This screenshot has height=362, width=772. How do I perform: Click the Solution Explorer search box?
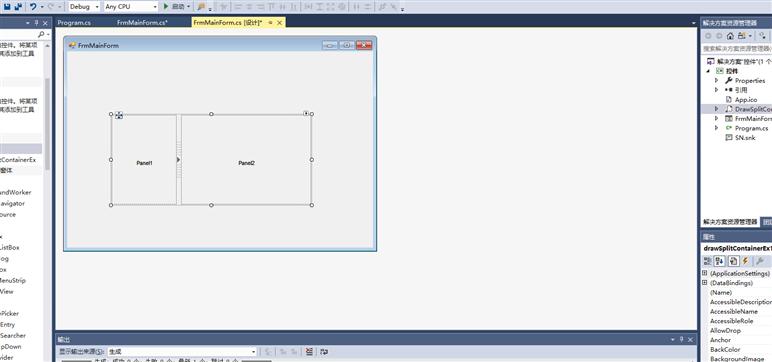(x=736, y=49)
